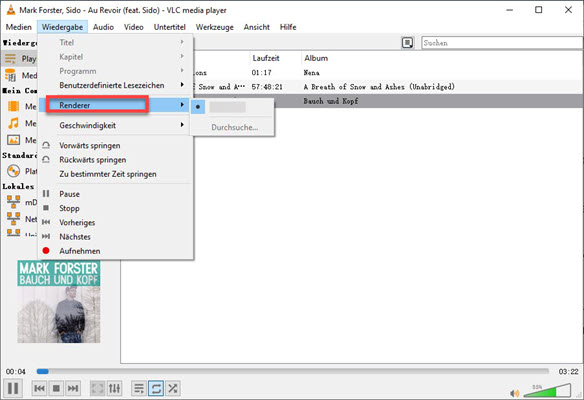
Task: Open the Hilfe menu
Action: click(288, 27)
